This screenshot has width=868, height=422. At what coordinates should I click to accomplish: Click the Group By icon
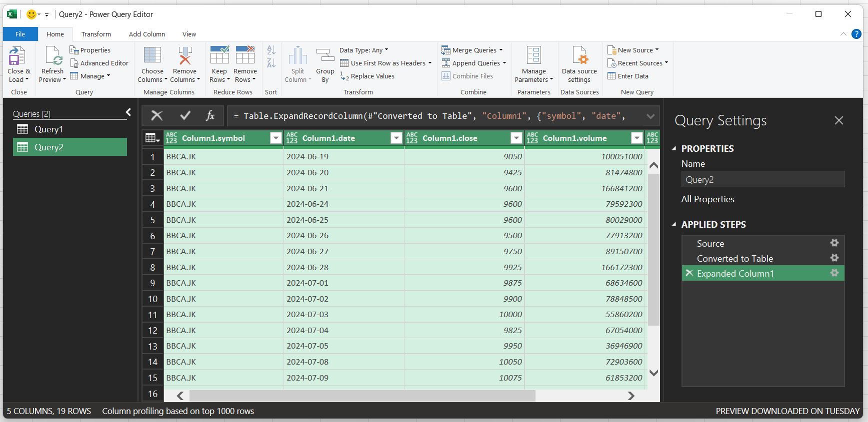pos(325,56)
